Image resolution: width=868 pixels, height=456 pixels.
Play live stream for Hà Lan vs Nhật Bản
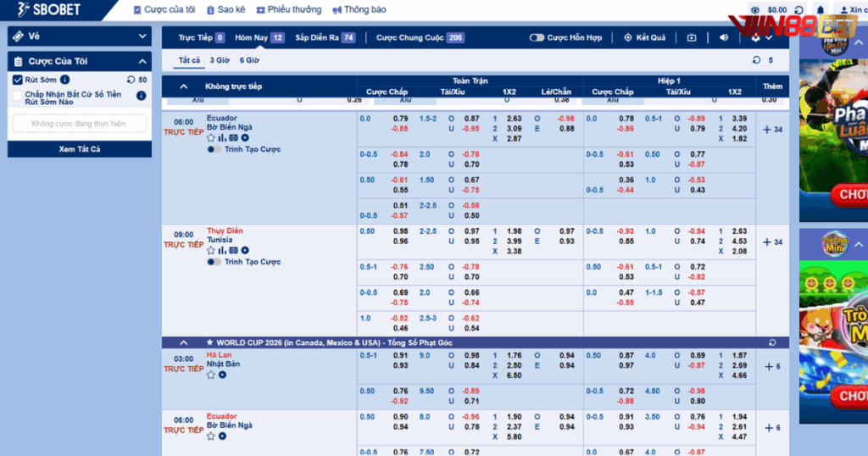pyautogui.click(x=222, y=375)
